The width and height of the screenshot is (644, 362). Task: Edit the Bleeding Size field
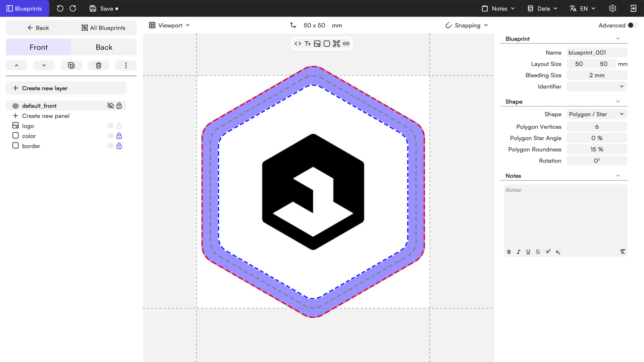597,75
